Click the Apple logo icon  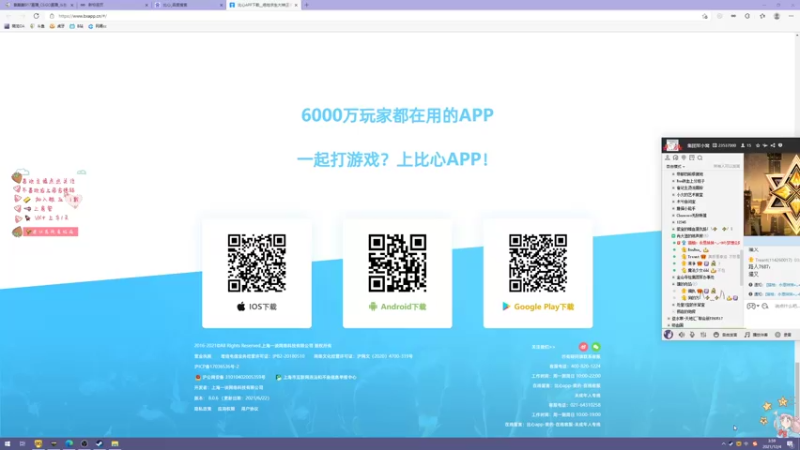[x=241, y=306]
